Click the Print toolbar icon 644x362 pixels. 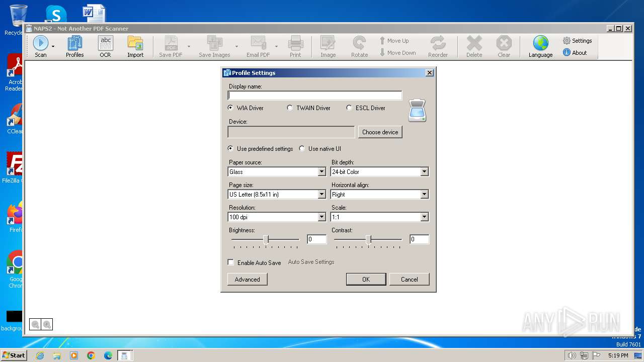(295, 47)
